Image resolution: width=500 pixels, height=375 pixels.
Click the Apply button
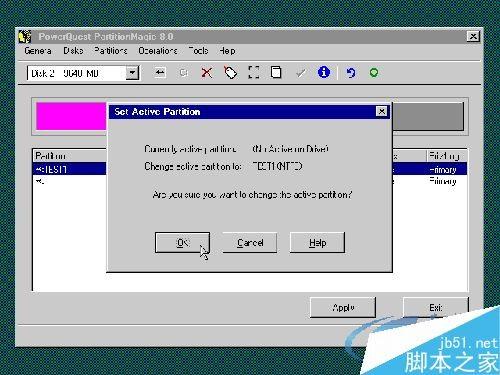pos(343,307)
